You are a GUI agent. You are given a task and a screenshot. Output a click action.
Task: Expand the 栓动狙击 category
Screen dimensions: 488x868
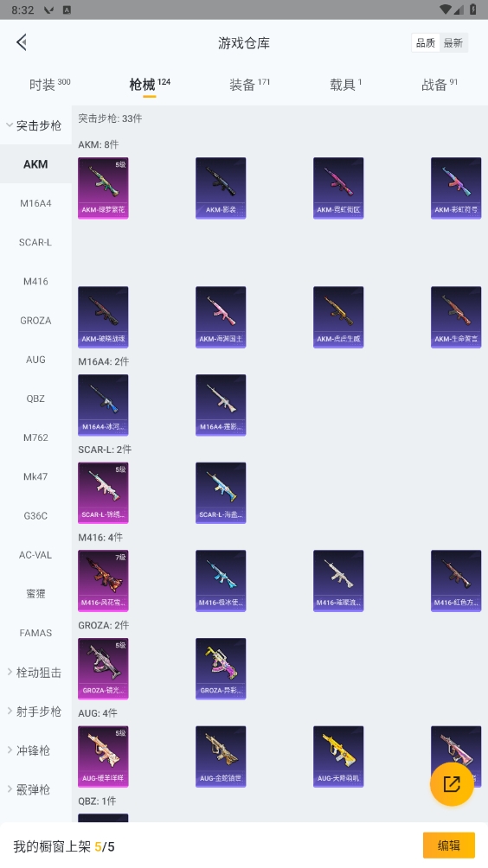(x=36, y=673)
